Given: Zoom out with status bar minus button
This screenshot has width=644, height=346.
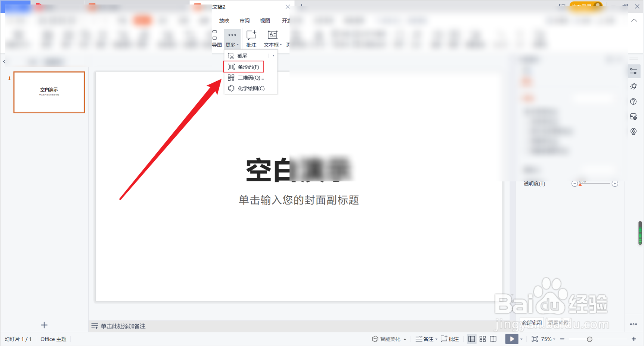Looking at the screenshot, I should pyautogui.click(x=562, y=339).
